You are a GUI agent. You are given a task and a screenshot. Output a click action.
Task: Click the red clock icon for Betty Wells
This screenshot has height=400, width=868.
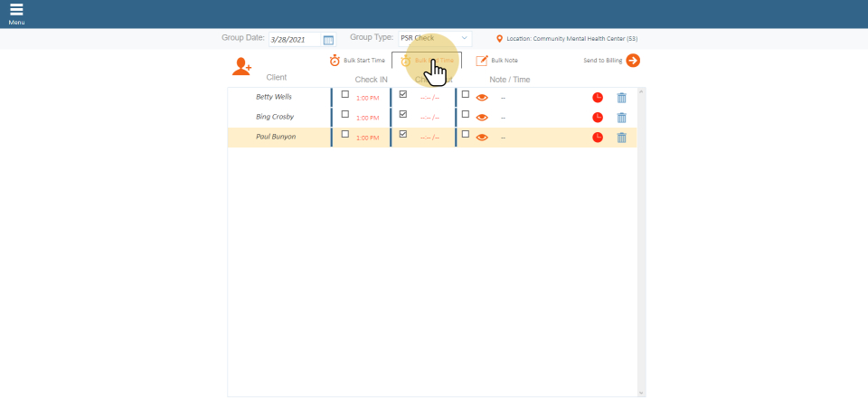click(598, 97)
